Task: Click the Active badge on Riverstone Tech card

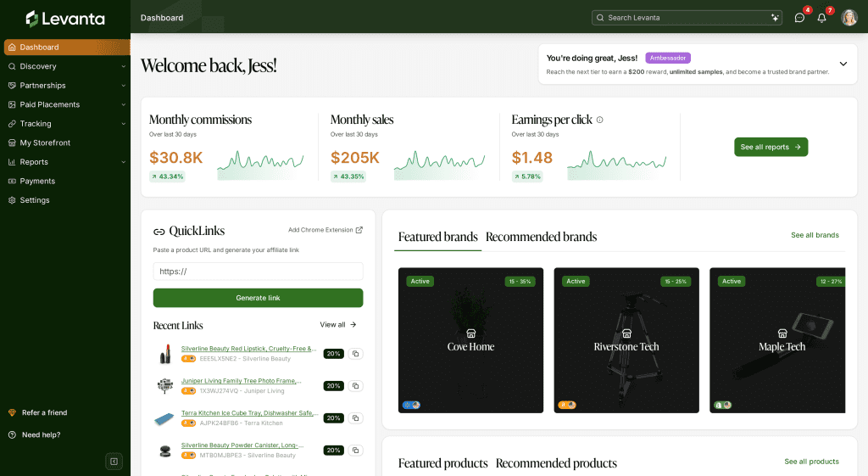Action: (576, 282)
